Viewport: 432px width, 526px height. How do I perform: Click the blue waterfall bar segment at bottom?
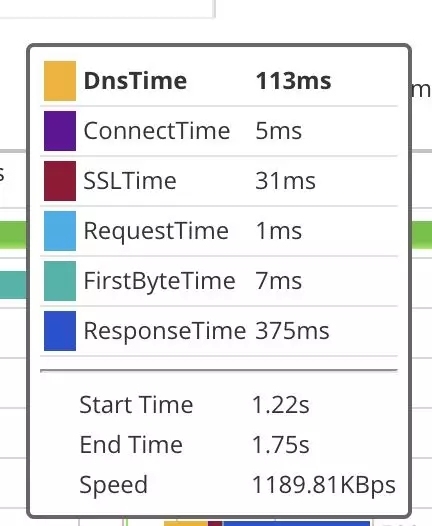pos(296,523)
